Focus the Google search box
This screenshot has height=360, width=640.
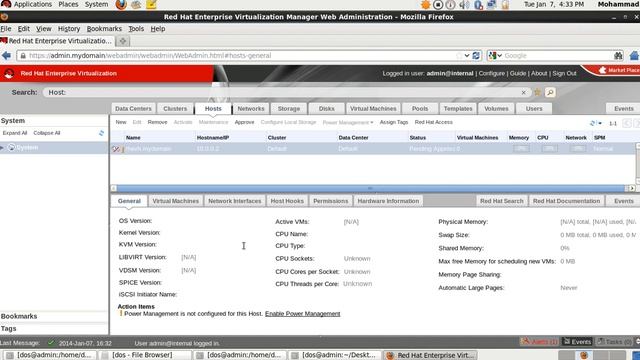(557, 56)
